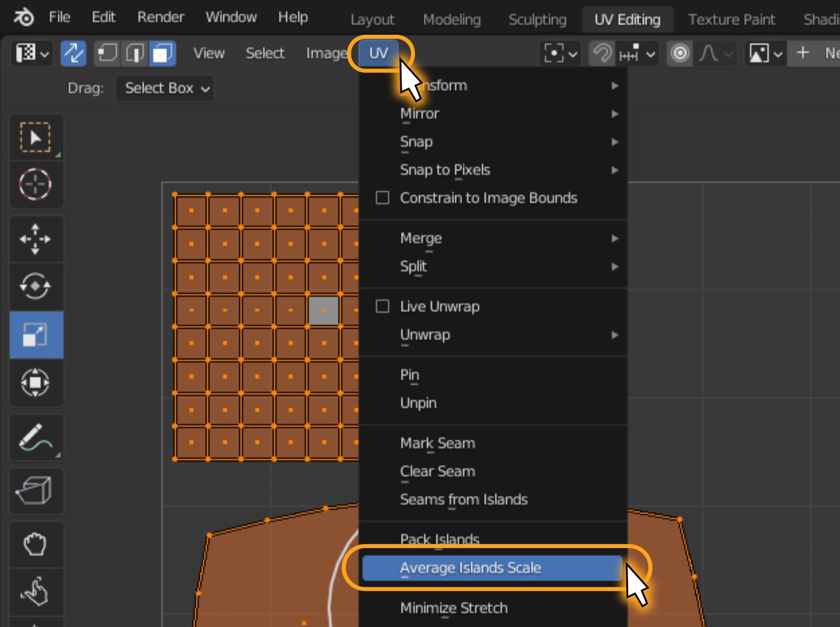840x627 pixels.
Task: Open the Drag Select Box dropdown
Action: coord(165,88)
